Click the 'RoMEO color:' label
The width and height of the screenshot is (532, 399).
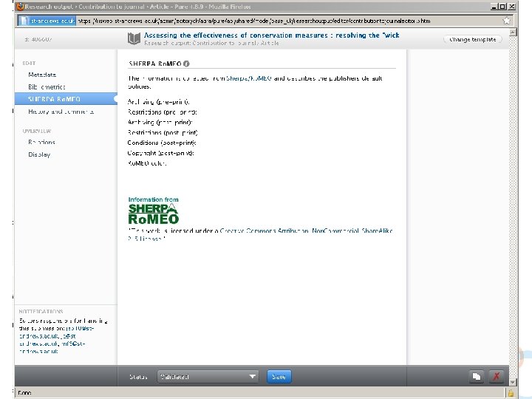point(147,163)
